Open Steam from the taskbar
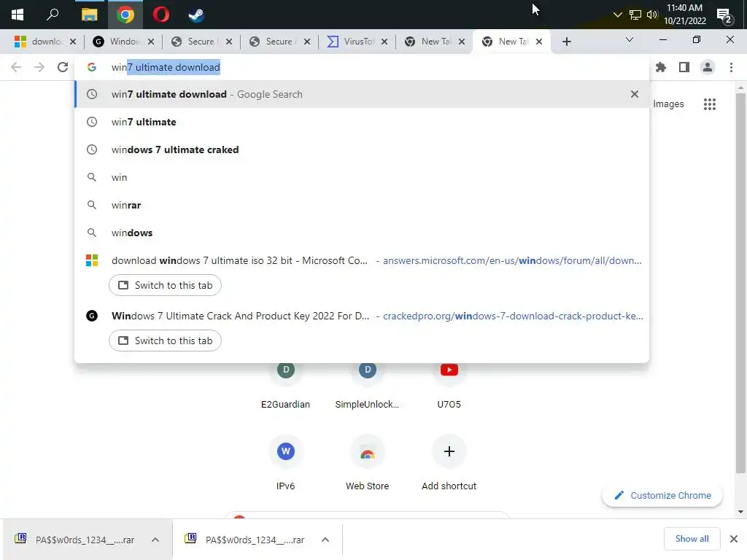Screen dimensions: 747x560 point(196,15)
